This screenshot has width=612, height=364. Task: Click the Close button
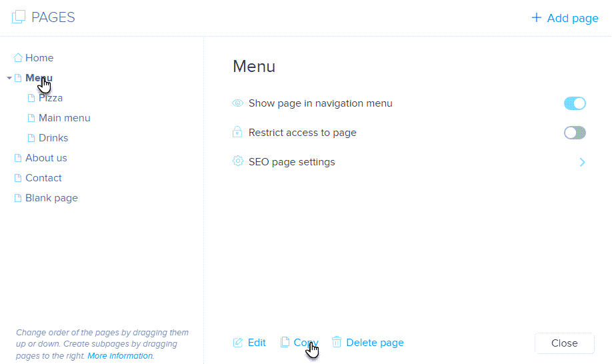565,343
